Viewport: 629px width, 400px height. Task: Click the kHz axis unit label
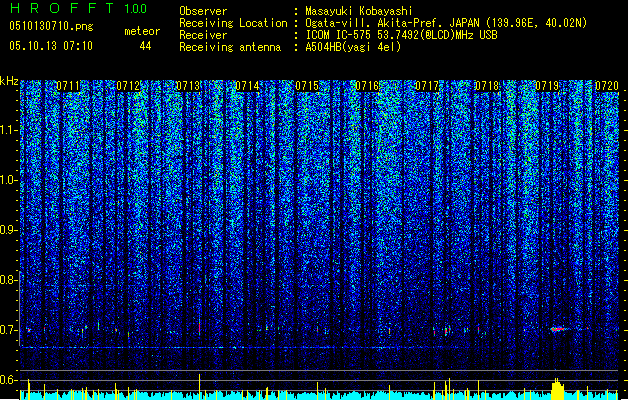9,81
